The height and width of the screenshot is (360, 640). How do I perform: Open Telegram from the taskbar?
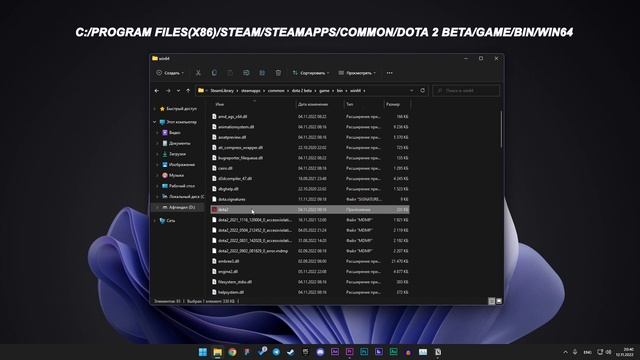[276, 352]
